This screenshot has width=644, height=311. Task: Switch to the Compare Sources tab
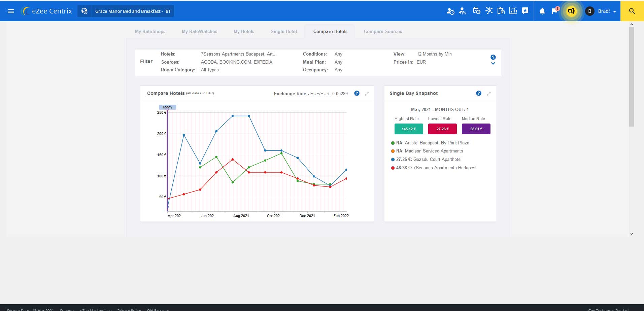383,31
